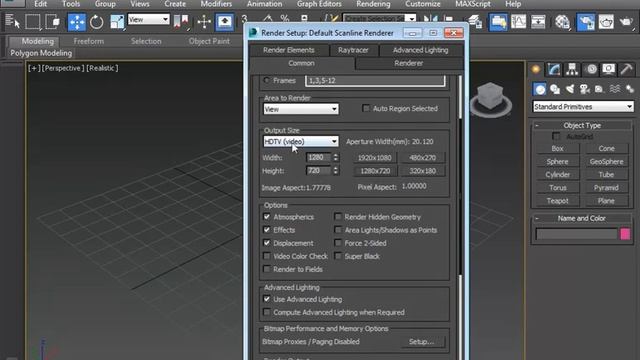Choose the Rectangular Selection Region tool
640x360 pixels.
[x=33, y=21]
